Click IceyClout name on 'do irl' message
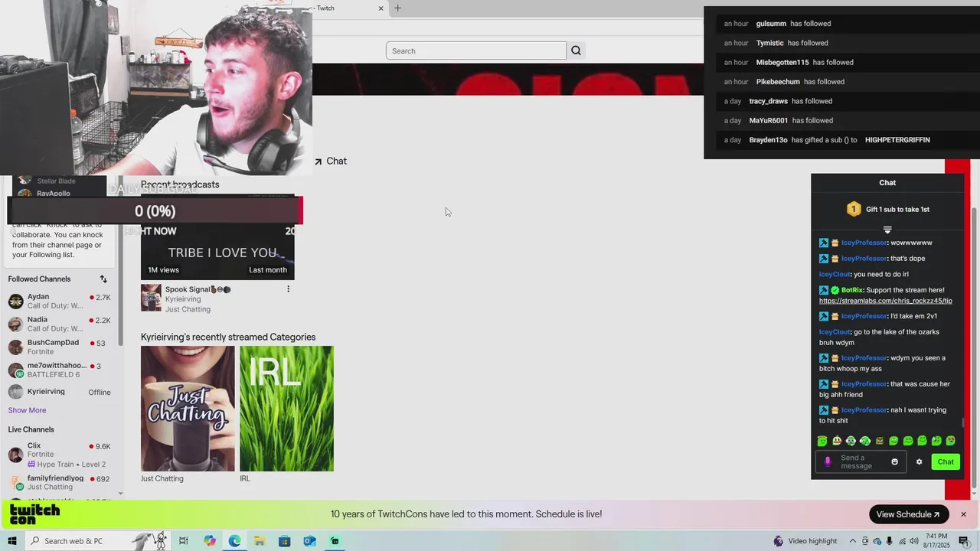The width and height of the screenshot is (980, 551). coord(835,274)
